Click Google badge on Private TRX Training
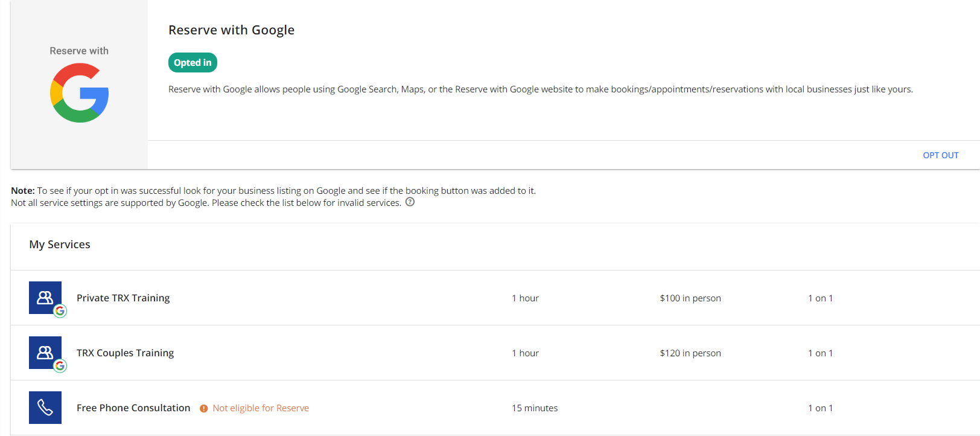The width and height of the screenshot is (980, 436). (x=60, y=311)
